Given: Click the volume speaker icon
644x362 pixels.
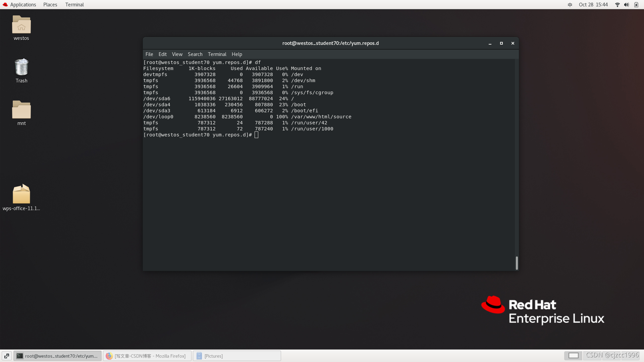Looking at the screenshot, I should (x=626, y=5).
